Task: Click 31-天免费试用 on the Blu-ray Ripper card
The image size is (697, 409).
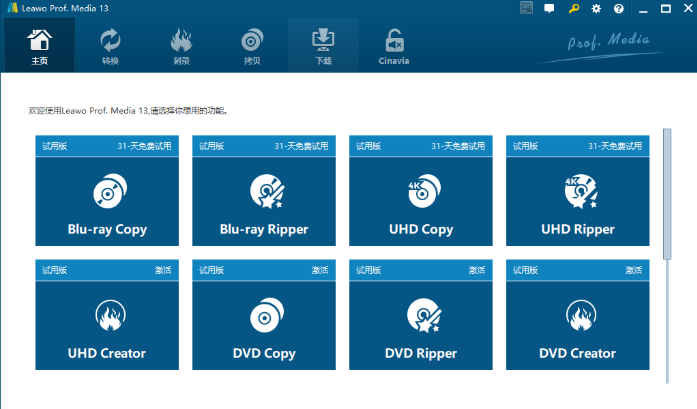Action: pyautogui.click(x=301, y=146)
